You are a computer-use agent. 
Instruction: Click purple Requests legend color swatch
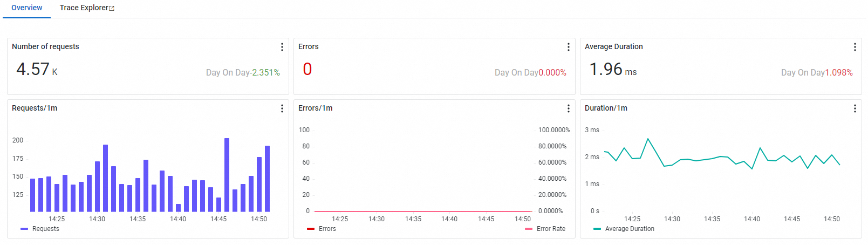click(x=24, y=229)
